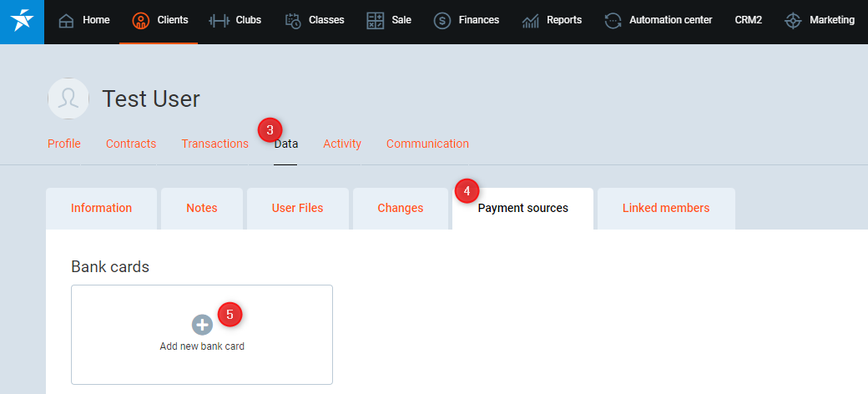The width and height of the screenshot is (868, 394).
Task: Open the Communication section
Action: tap(427, 144)
